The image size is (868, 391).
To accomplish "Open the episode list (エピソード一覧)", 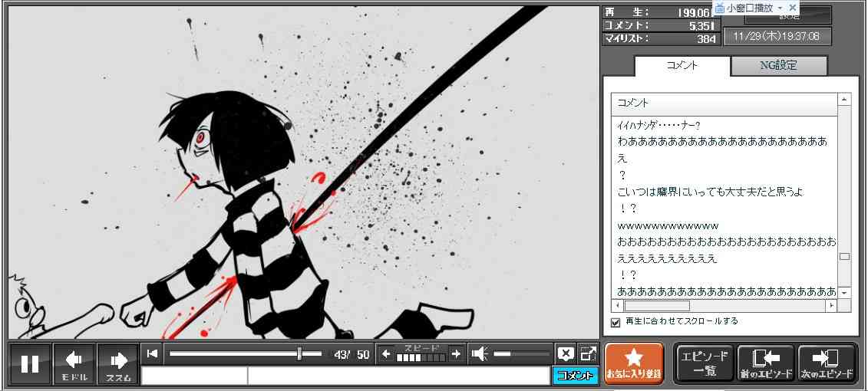I will pos(704,363).
